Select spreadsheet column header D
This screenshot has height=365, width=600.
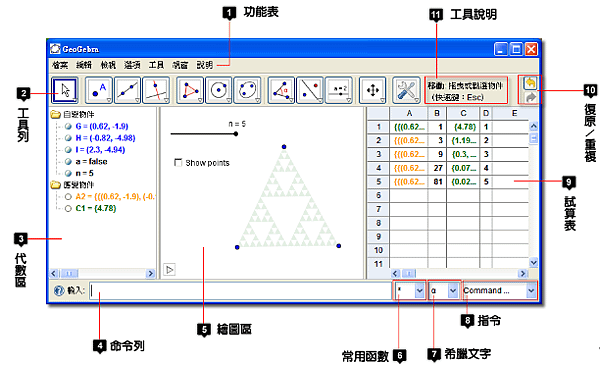pyautogui.click(x=486, y=113)
